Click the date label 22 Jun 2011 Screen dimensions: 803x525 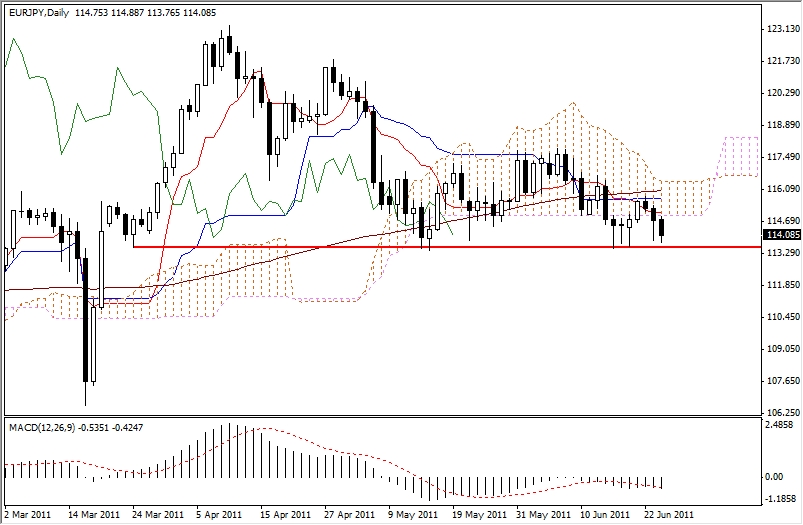pos(669,514)
